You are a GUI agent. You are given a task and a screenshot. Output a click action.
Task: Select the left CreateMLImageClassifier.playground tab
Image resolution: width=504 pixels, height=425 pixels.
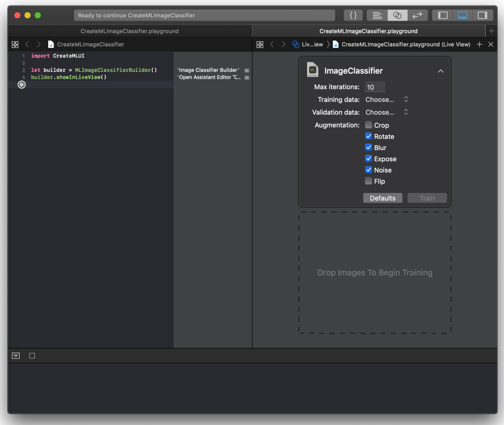129,31
